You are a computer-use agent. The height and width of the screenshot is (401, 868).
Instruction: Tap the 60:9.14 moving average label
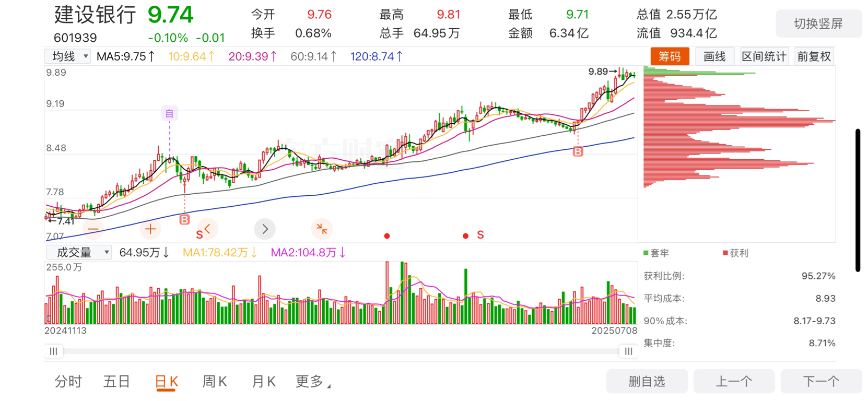[x=314, y=56]
